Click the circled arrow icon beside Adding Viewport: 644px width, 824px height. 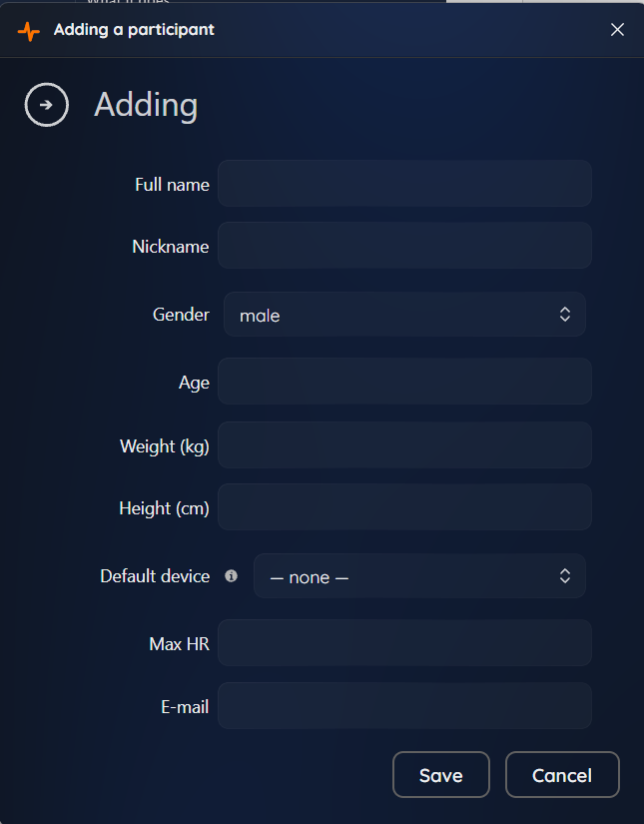46,105
